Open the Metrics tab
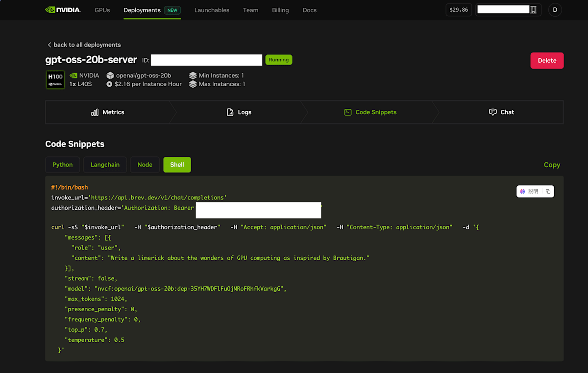The height and width of the screenshot is (373, 588). tap(108, 112)
